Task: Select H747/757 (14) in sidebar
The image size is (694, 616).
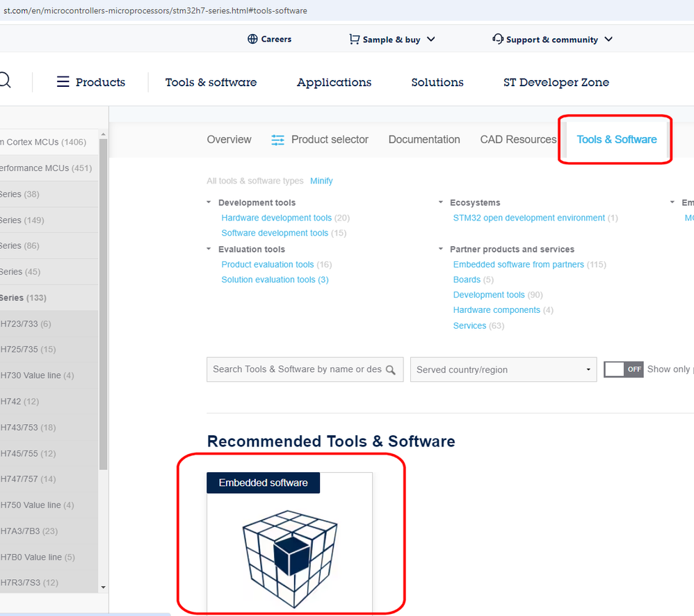Action: coord(49,479)
